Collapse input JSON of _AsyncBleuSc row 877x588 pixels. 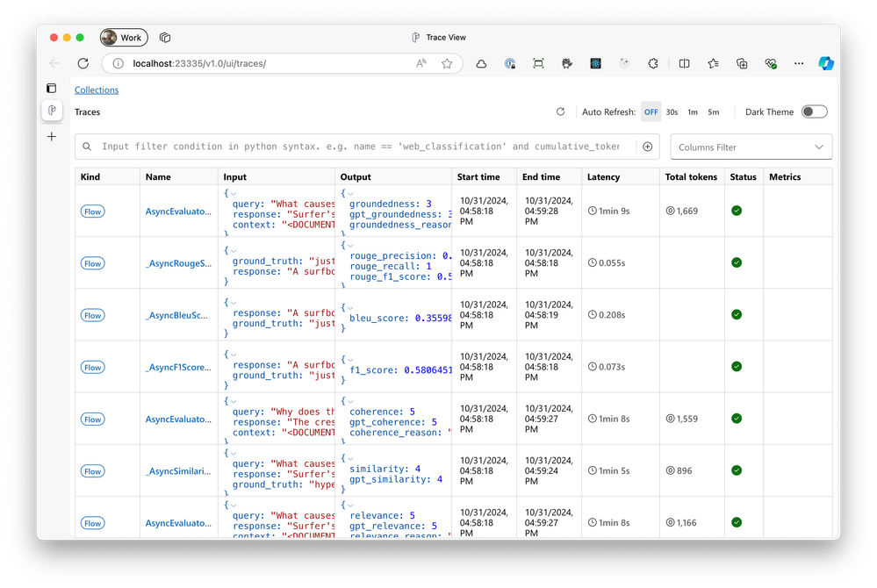tap(234, 303)
